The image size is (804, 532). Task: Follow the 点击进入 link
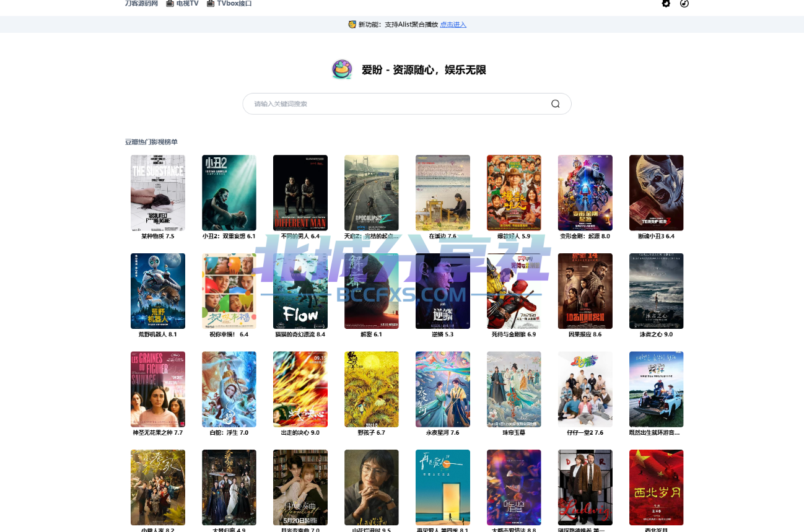(453, 25)
